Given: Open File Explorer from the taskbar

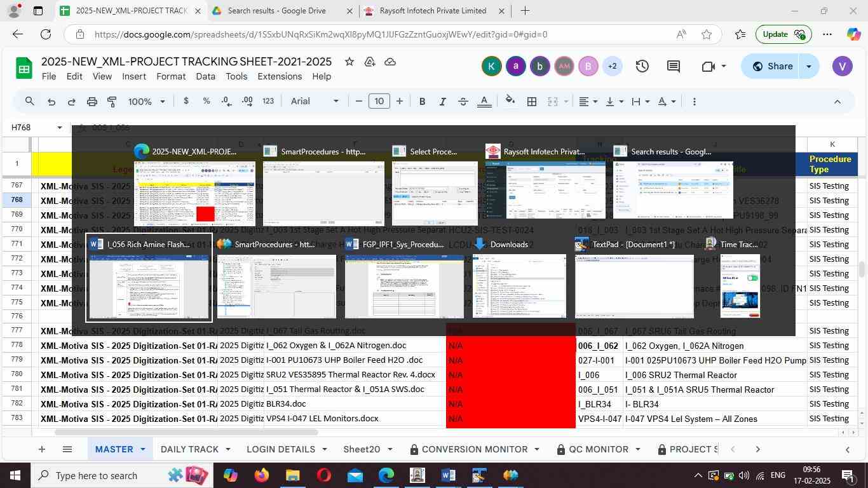Looking at the screenshot, I should click(x=292, y=475).
